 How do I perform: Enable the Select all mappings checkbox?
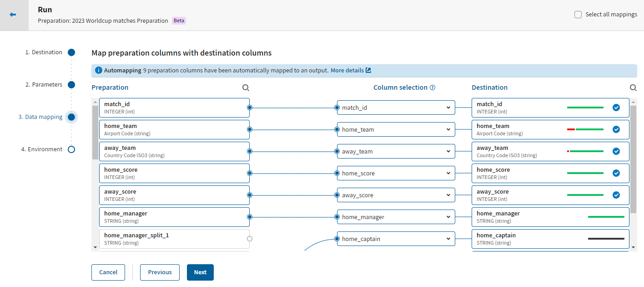tap(578, 15)
